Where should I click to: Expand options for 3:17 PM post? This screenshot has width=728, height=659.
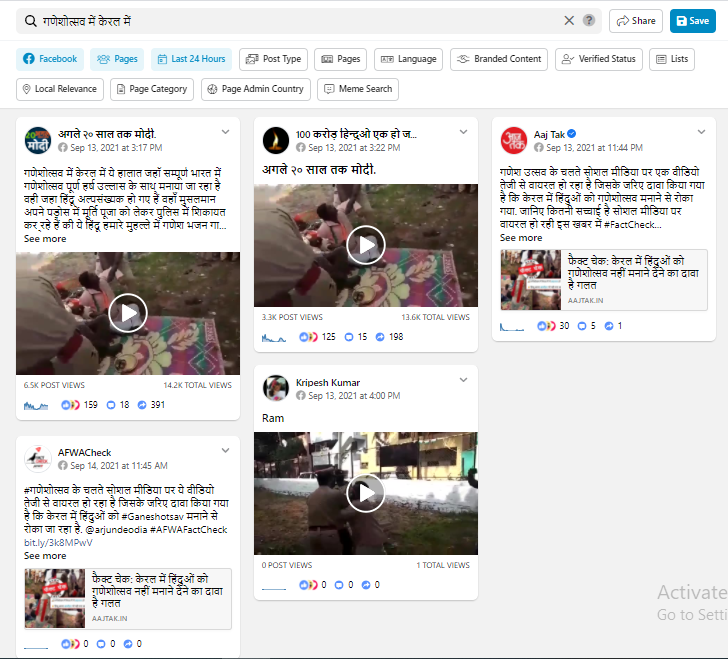[x=226, y=132]
